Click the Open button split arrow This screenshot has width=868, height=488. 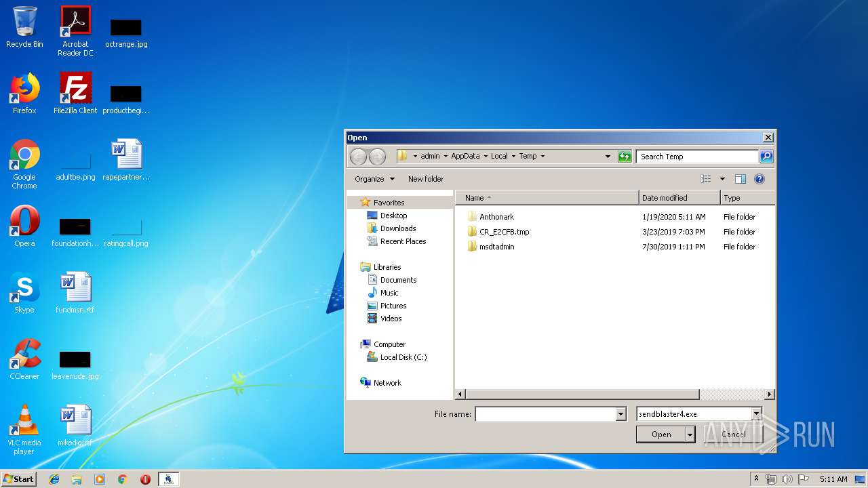pyautogui.click(x=690, y=434)
